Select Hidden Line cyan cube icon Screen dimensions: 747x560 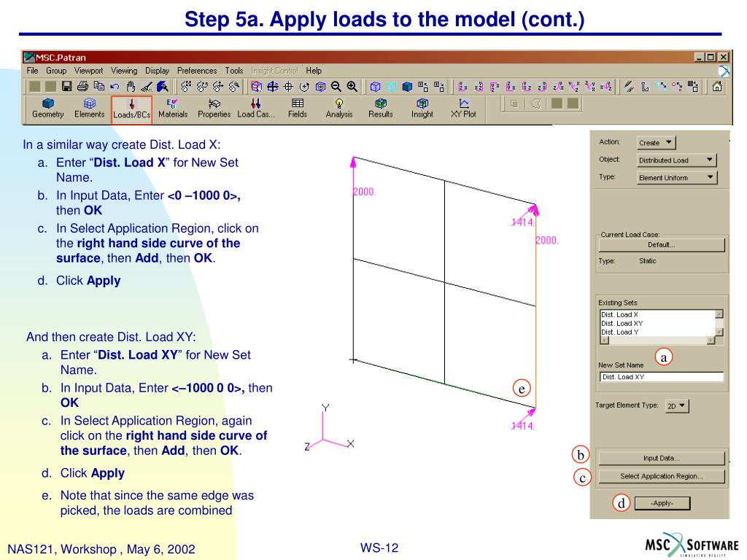pos(391,86)
